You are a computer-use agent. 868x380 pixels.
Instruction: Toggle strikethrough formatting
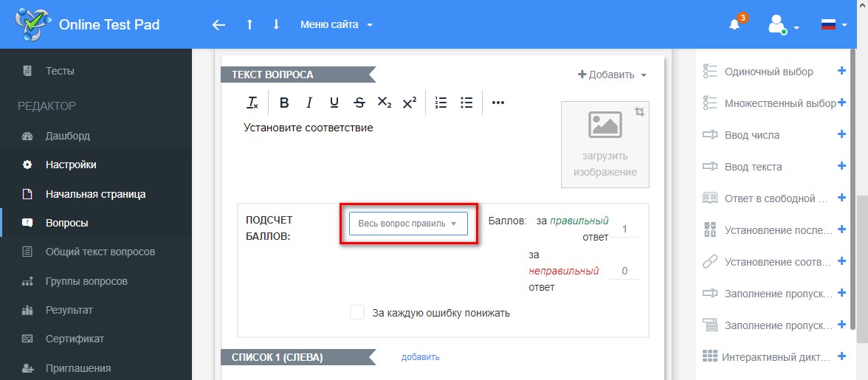tap(359, 103)
